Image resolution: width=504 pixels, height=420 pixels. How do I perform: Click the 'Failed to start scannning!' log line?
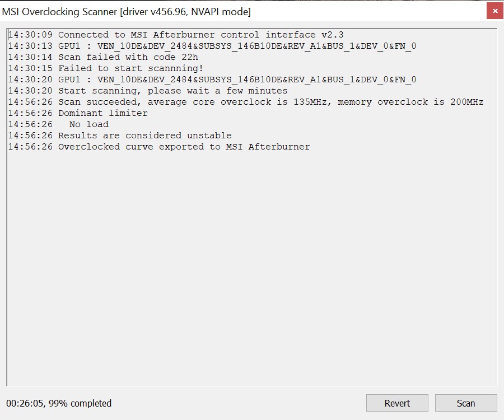click(x=130, y=68)
